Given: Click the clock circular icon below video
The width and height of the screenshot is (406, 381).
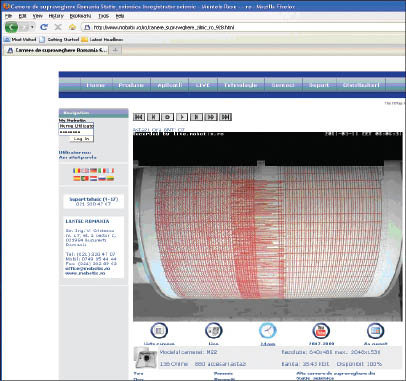Looking at the screenshot, I should tap(267, 331).
